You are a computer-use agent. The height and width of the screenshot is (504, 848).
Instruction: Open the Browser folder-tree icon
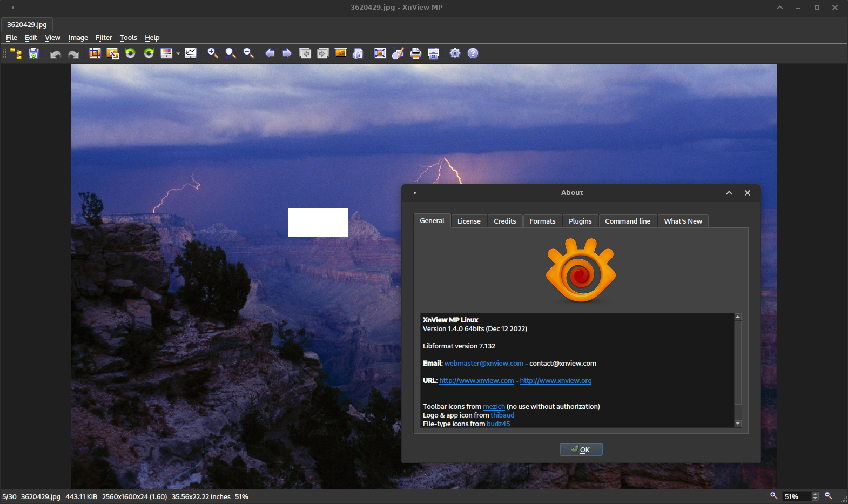tap(16, 53)
